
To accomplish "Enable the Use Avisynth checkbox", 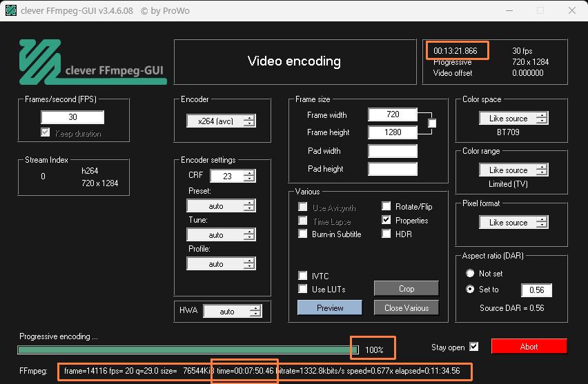I will point(302,206).
